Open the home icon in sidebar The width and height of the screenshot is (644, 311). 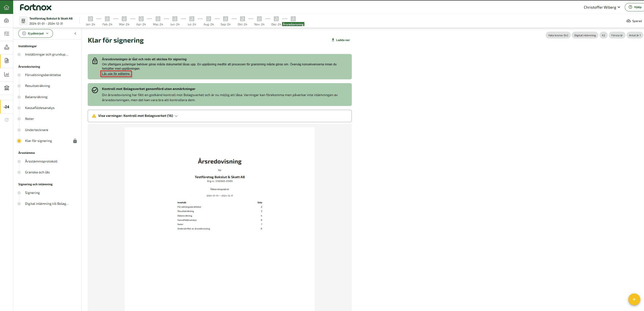pyautogui.click(x=7, y=7)
